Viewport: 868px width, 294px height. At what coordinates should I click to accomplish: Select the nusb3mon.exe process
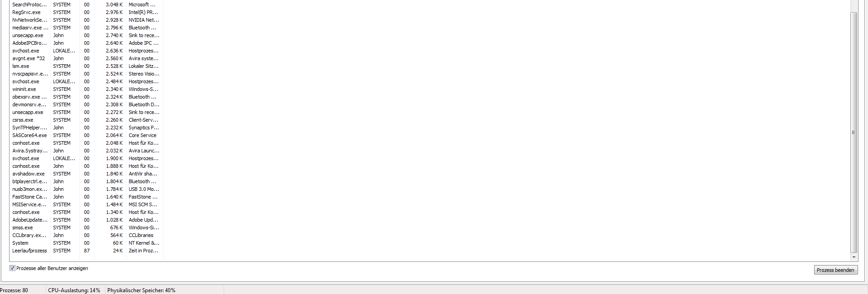[86, 189]
